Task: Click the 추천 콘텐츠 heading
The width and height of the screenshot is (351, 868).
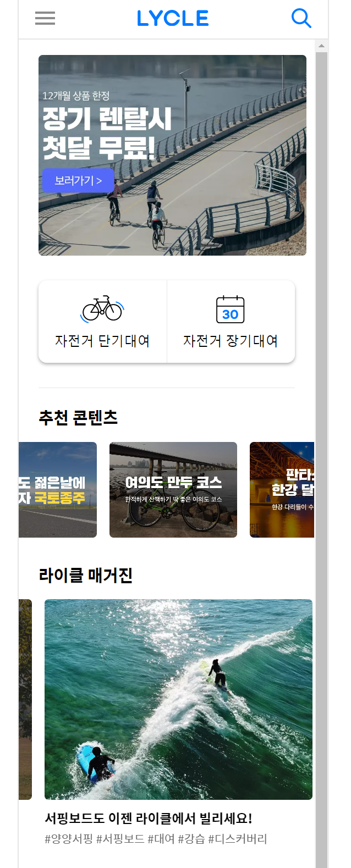Action: [78, 418]
